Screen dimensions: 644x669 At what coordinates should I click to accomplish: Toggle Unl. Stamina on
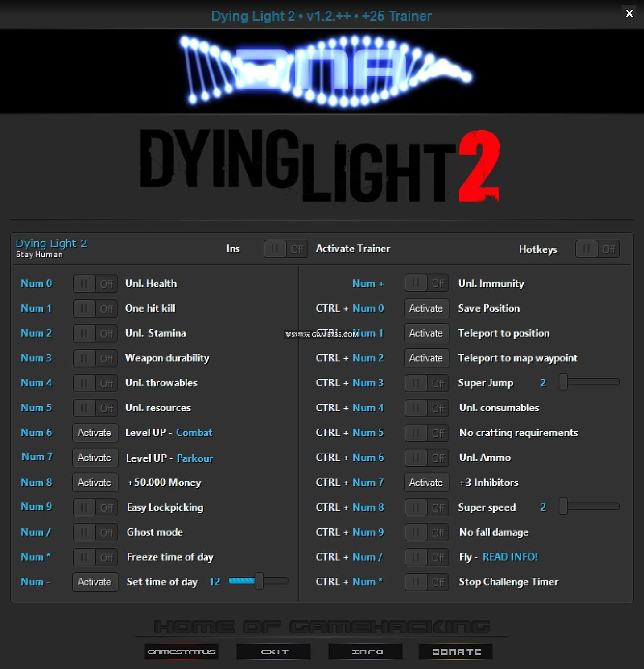95,334
